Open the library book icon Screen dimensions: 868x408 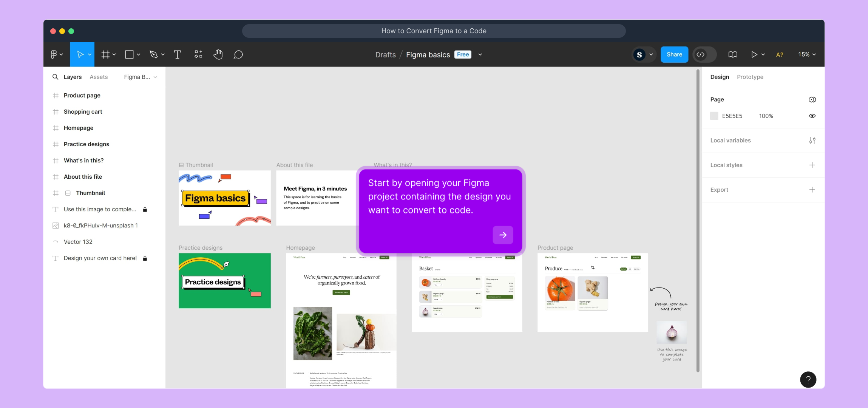[x=732, y=54]
